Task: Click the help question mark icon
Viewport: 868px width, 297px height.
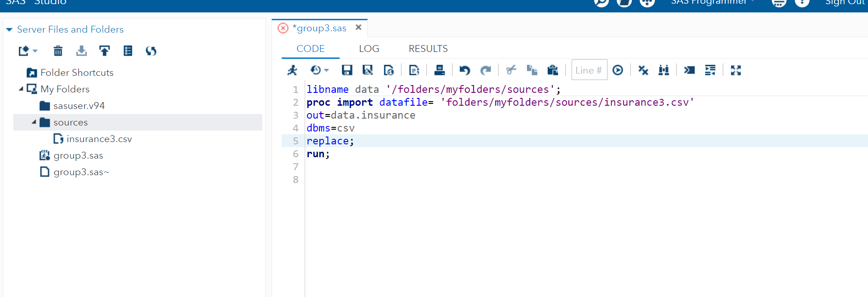Action: click(802, 3)
